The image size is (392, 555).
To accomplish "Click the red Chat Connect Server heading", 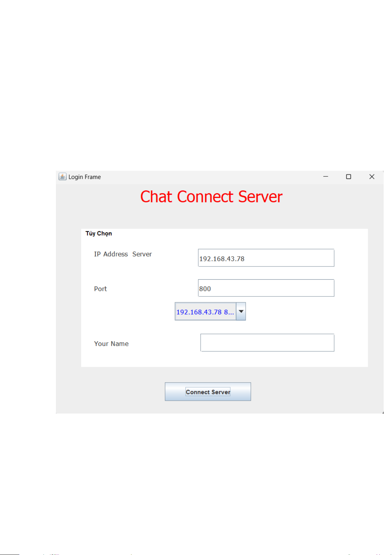I will (211, 197).
